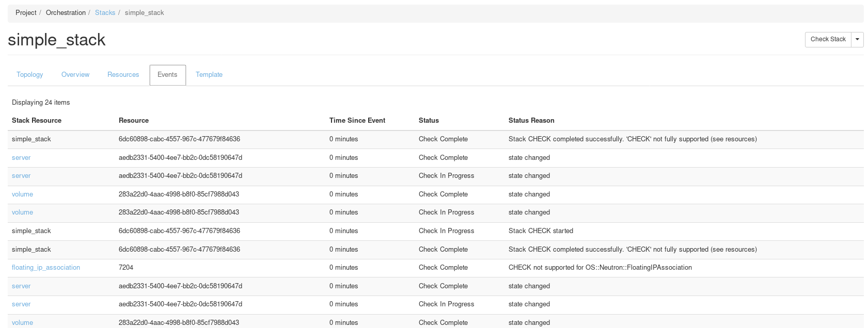868x328 pixels.
Task: Click server link just below floating_ip_association row
Action: click(x=21, y=286)
